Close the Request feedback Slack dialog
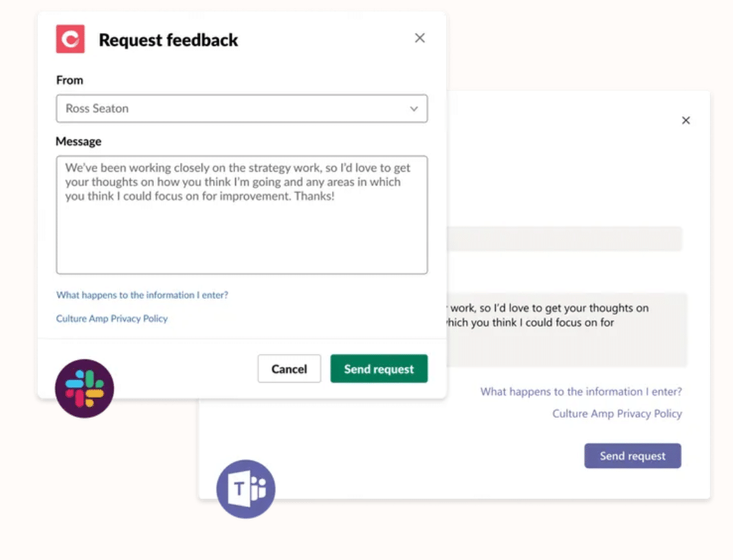Image resolution: width=733 pixels, height=560 pixels. (x=420, y=38)
